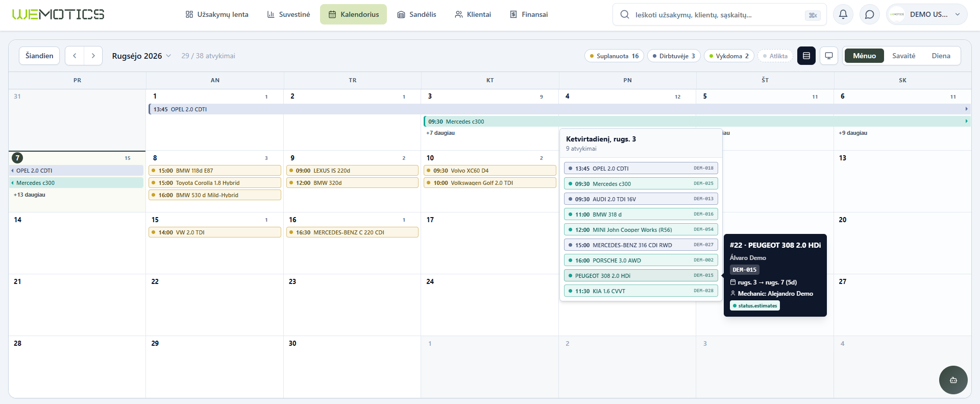Open 15:00 BMW 118d E87 event
Viewport: 980px width, 404px height.
pyautogui.click(x=215, y=170)
